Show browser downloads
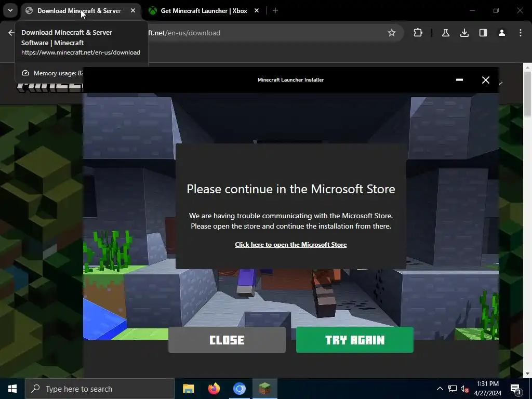The image size is (532, 399). point(464,33)
